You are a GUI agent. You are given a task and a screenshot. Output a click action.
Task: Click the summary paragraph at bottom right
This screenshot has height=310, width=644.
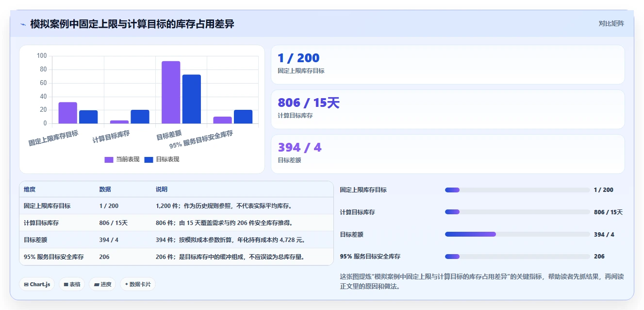(x=482, y=281)
